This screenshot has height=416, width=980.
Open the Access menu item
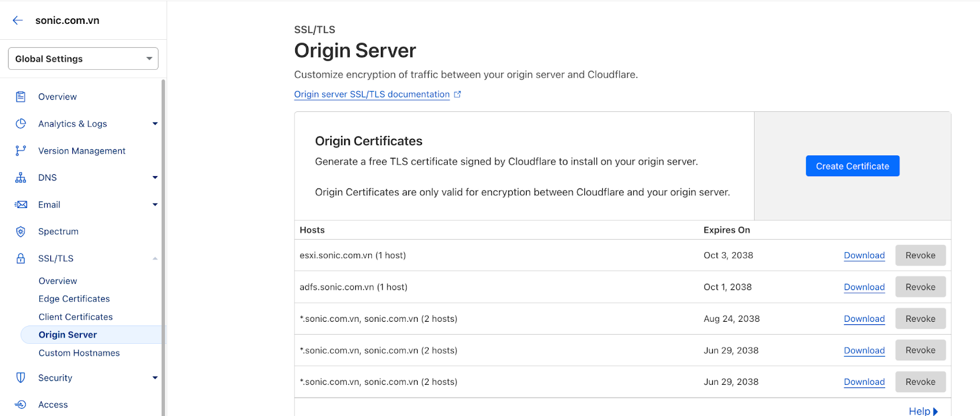[53, 404]
